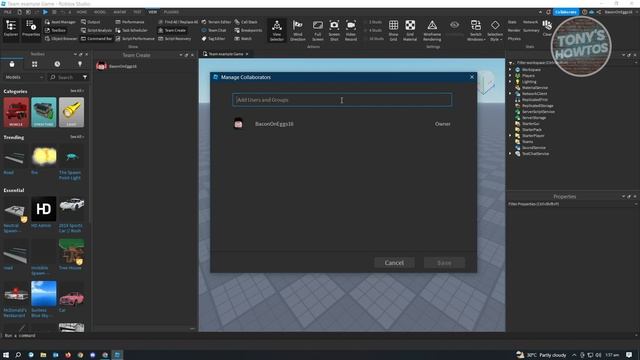640x360 pixels.
Task: Toggle Wind Direction display
Action: click(298, 30)
